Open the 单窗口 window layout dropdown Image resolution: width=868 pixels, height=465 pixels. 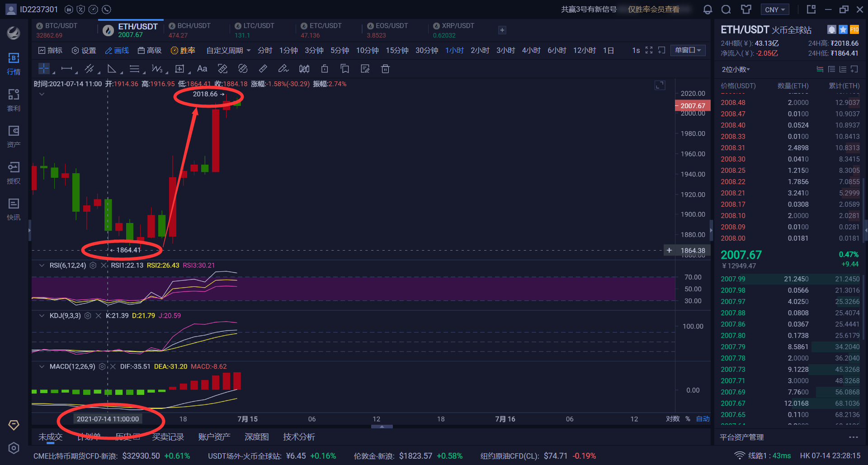coord(688,50)
